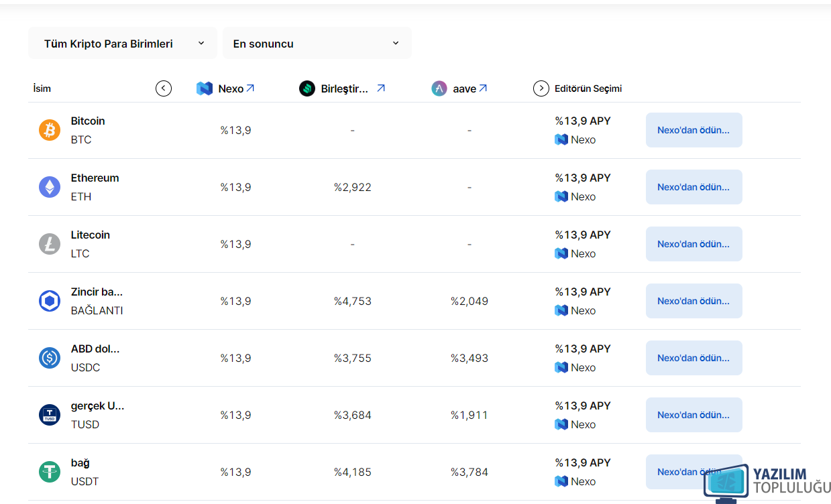This screenshot has height=504, width=831.
Task: Click the BTC ticker symbol
Action: (x=81, y=139)
